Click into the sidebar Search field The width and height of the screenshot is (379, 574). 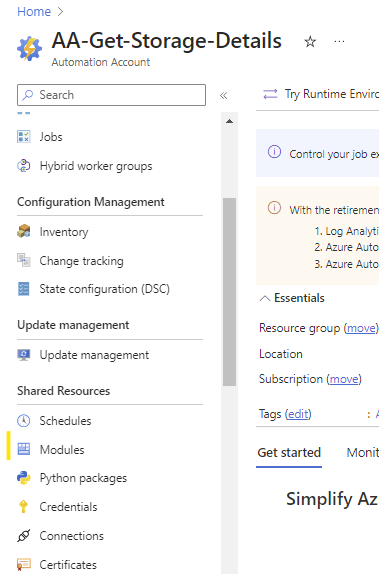click(111, 95)
